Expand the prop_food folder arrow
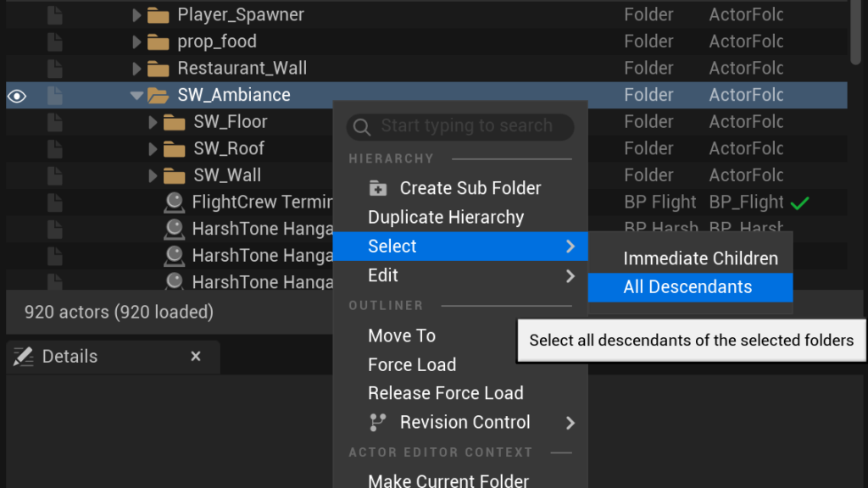This screenshot has width=868, height=488. (x=137, y=42)
